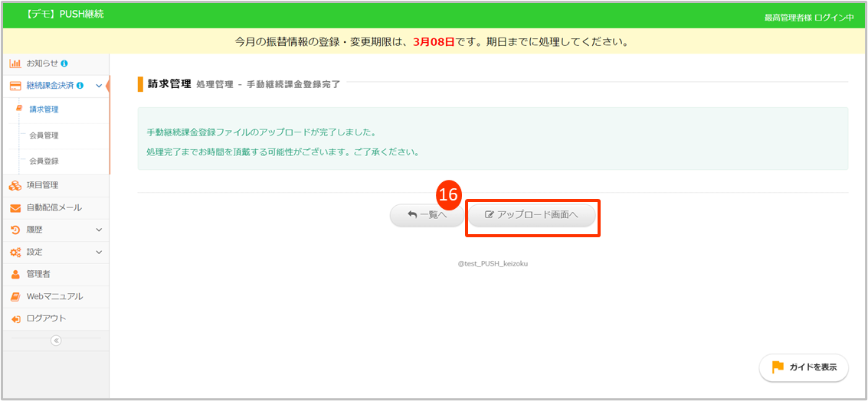Open 会員管理 in the sidebar submenu

[x=44, y=135]
